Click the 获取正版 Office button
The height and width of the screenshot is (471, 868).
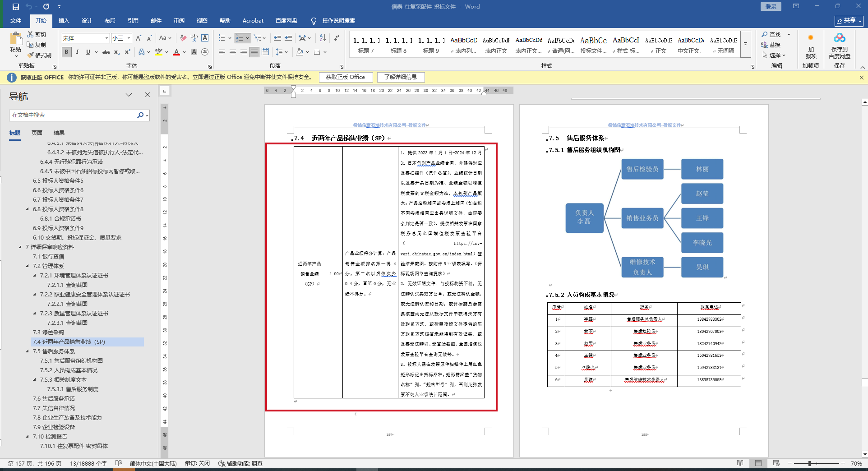pyautogui.click(x=346, y=77)
